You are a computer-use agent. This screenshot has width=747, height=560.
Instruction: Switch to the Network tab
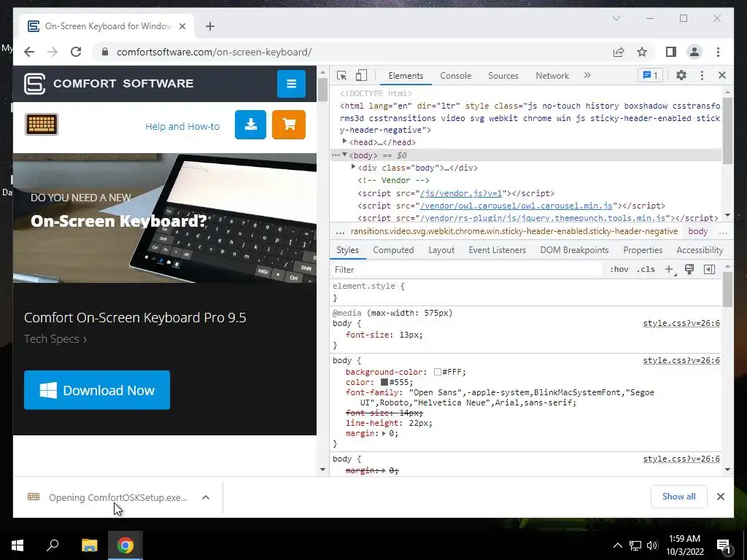point(552,76)
